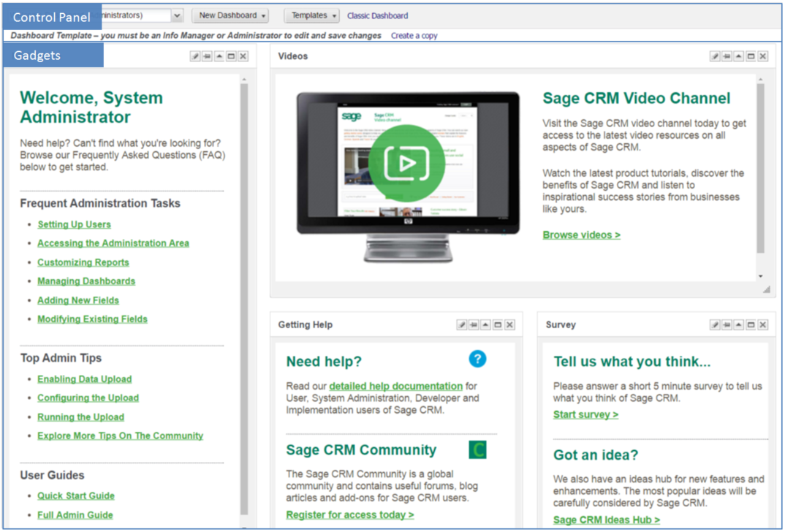Viewport: 785px width, 532px height.
Task: Open the Configuring the Upload tip
Action: pos(88,398)
